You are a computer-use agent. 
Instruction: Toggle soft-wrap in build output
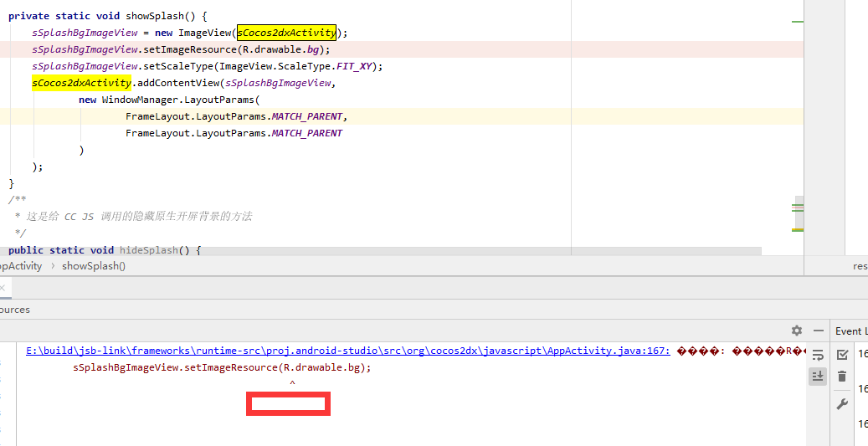tap(818, 355)
